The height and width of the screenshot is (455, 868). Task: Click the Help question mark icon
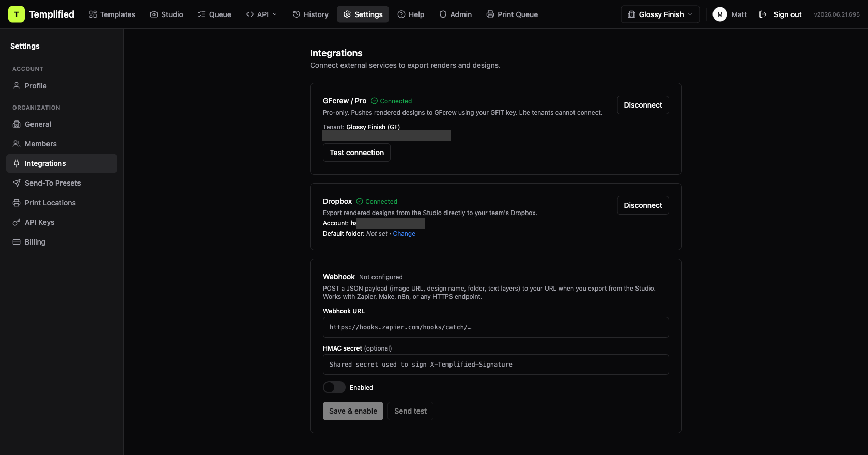click(401, 14)
